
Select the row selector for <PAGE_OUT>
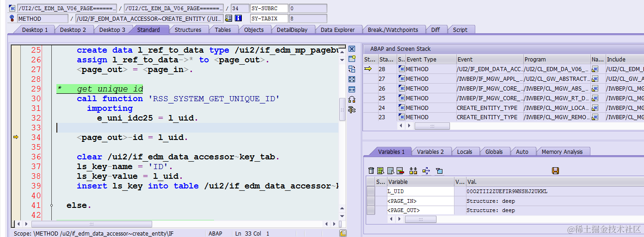click(x=370, y=210)
